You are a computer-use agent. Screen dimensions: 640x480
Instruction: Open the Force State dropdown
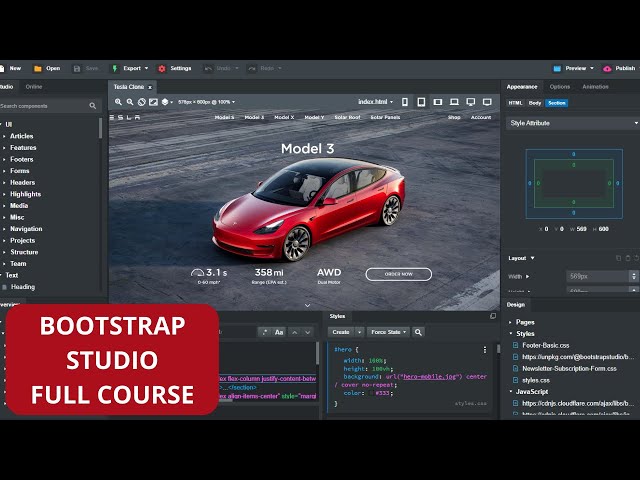pos(389,332)
